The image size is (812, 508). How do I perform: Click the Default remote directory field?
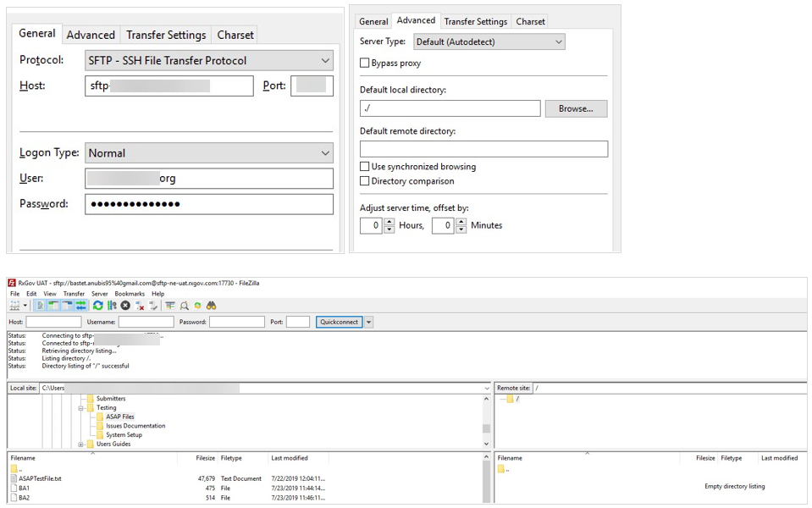[x=483, y=149]
